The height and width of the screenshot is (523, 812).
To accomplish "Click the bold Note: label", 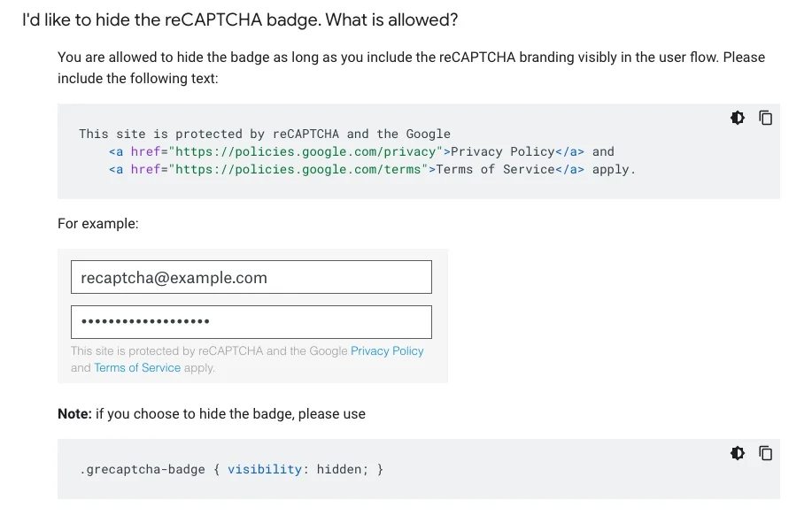I will (x=74, y=413).
